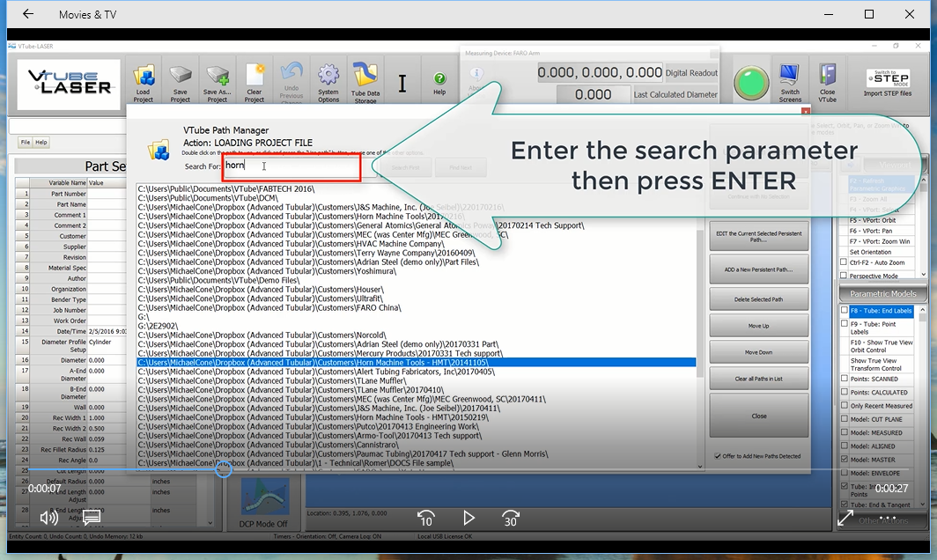Viewport: 937px width, 560px height.
Task: Open System Options gear icon
Action: click(328, 83)
